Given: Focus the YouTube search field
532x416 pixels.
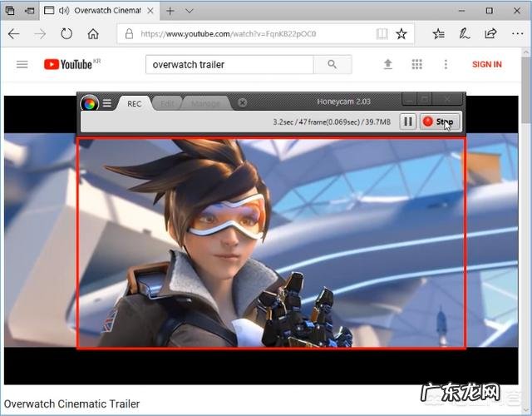Looking at the screenshot, I should pos(229,64).
